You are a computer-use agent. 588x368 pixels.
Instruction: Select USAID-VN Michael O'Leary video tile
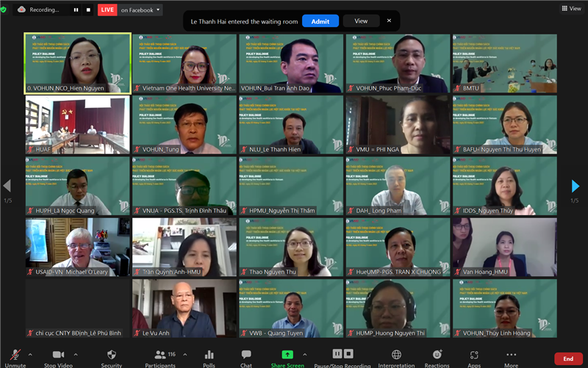click(78, 247)
